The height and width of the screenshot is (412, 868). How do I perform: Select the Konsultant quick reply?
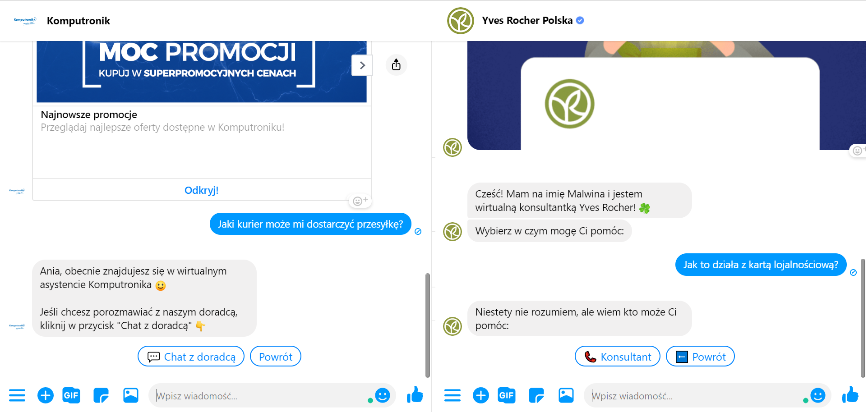click(x=617, y=357)
